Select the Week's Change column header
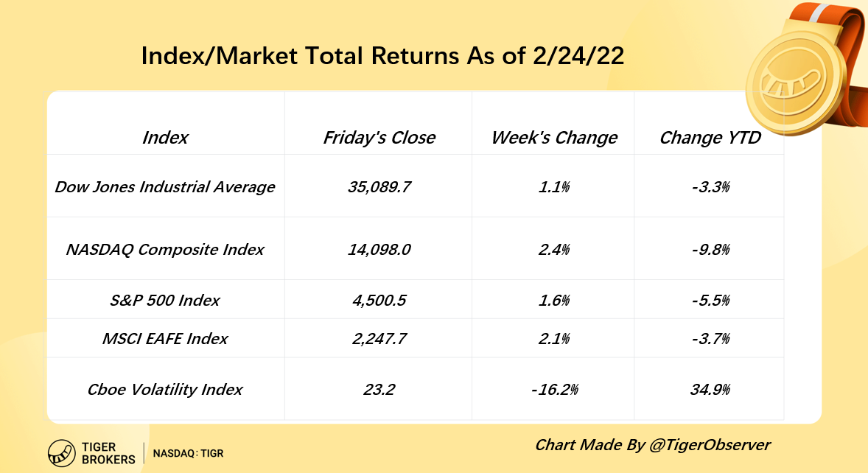Screen dimensions: 868x473 click(554, 138)
